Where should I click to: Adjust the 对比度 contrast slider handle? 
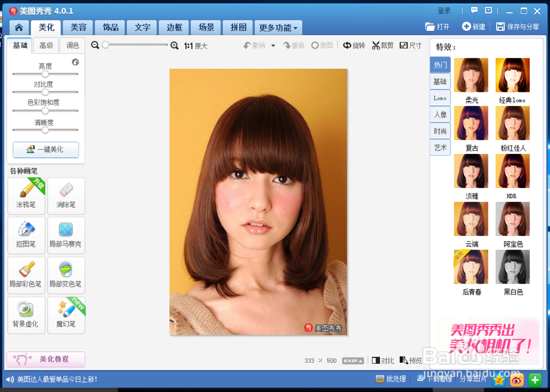pyautogui.click(x=45, y=92)
